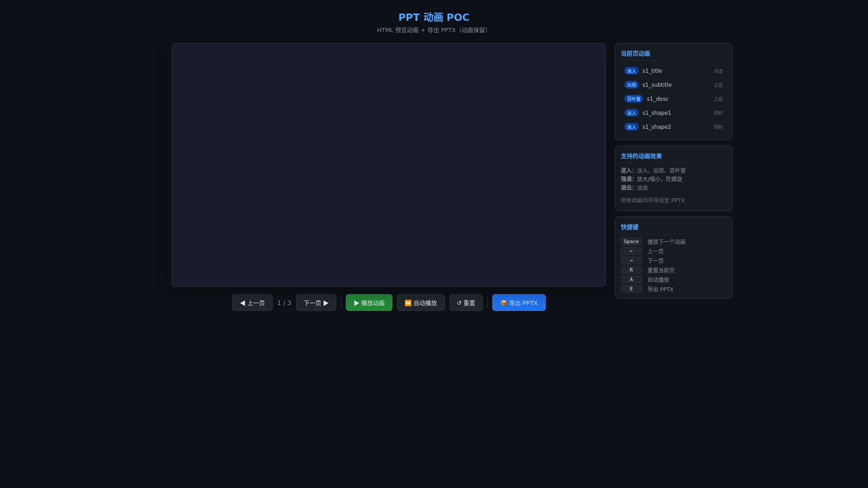868x488 pixels.
Task: Select the s1_desc animation row
Action: pos(674,99)
